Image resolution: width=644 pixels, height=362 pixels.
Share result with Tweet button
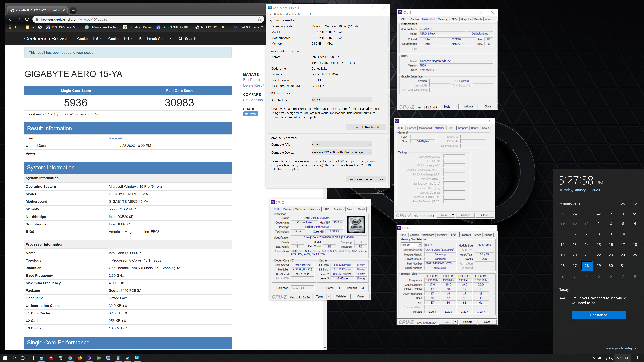point(251,114)
